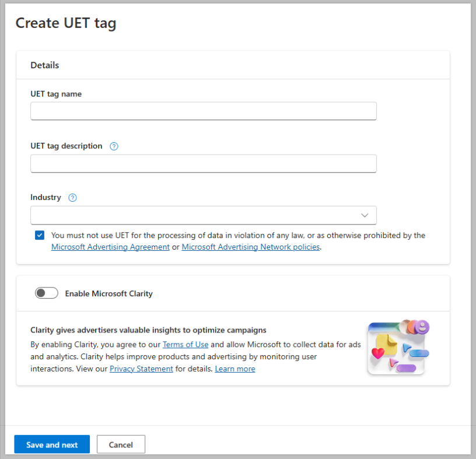This screenshot has width=476, height=459.
Task: Cancel the UET tag creation
Action: 121,444
